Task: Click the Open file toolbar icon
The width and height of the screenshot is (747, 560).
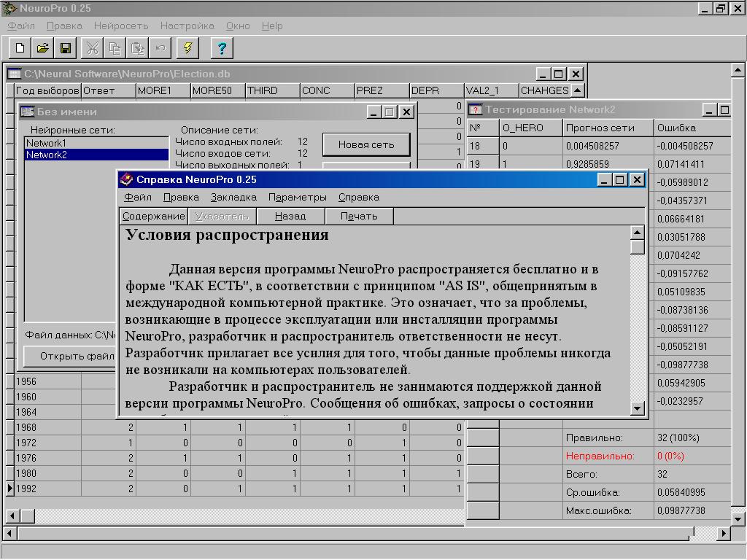Action: (42, 48)
